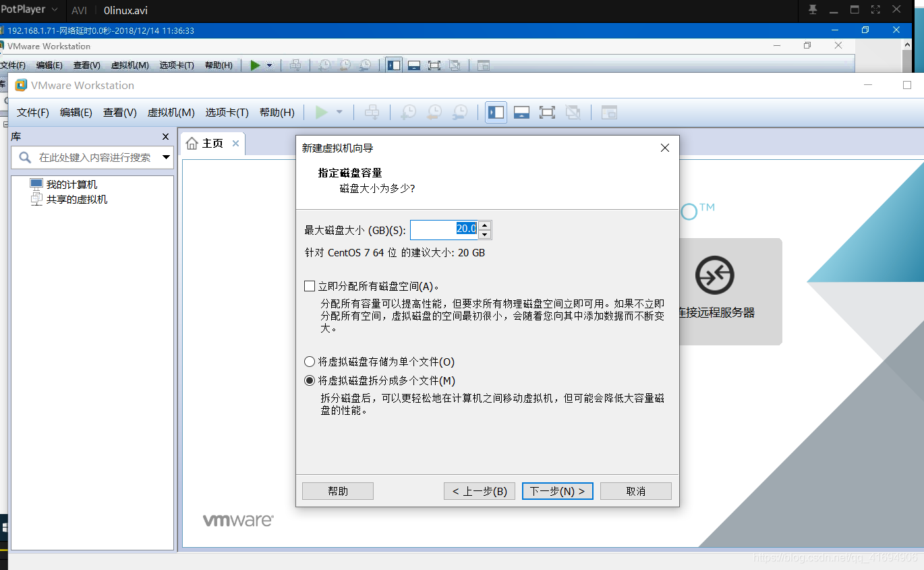This screenshot has height=570, width=924.
Task: Open the library search options dropdown
Action: [166, 157]
